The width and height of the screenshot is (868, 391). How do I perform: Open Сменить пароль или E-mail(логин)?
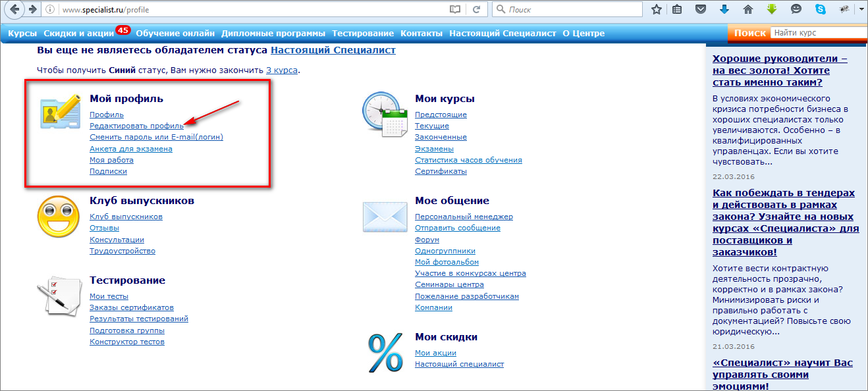(x=156, y=137)
